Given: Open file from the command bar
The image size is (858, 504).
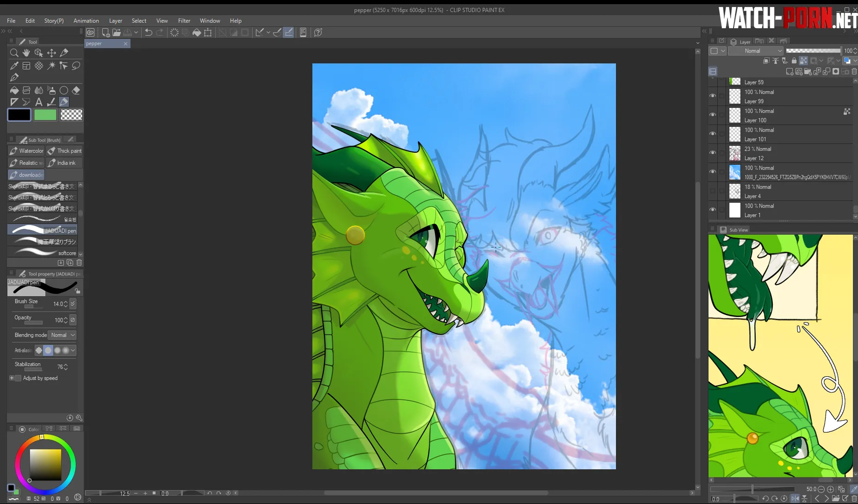Looking at the screenshot, I should click(x=117, y=32).
